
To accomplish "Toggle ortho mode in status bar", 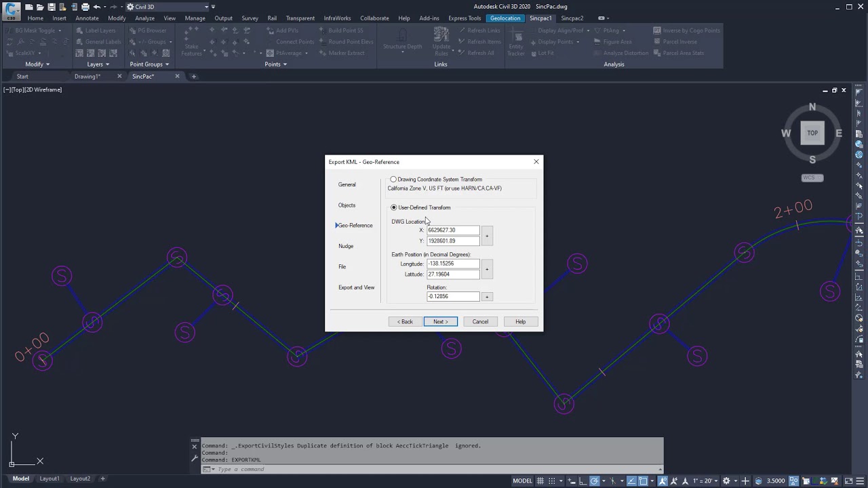I will pos(583,481).
